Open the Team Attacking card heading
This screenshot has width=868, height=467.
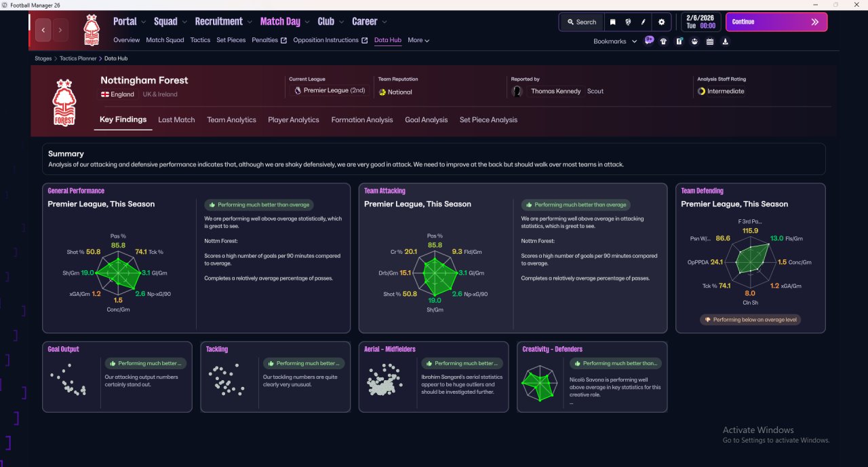(384, 191)
